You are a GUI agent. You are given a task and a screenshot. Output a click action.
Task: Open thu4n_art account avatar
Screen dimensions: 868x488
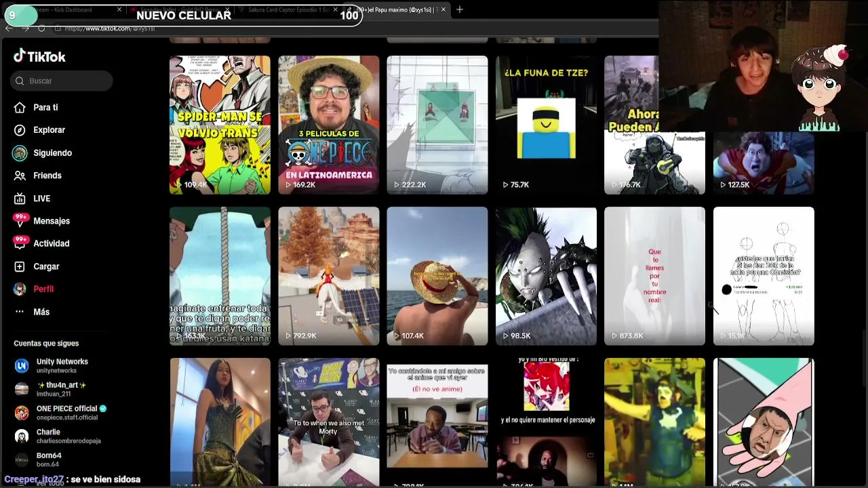pyautogui.click(x=22, y=389)
